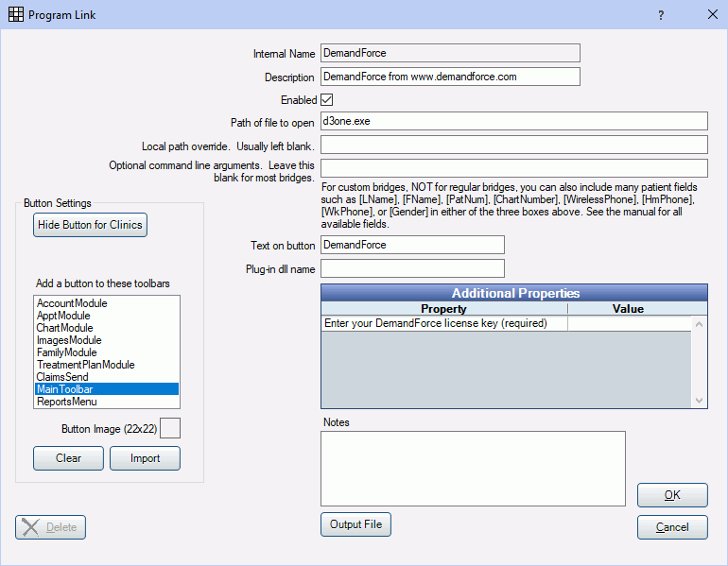The image size is (728, 566).
Task: Click the Delete button
Action: click(x=51, y=527)
